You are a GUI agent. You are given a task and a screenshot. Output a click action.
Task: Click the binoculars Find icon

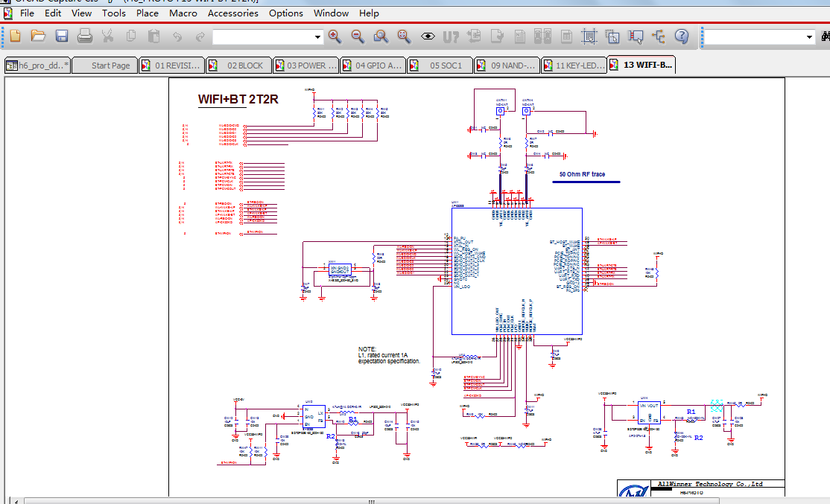[826, 36]
